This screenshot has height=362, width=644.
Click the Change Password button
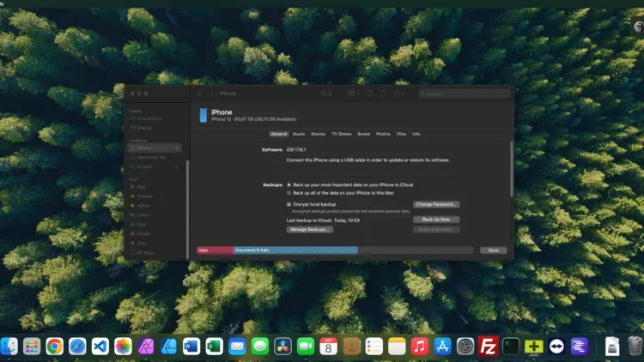[x=436, y=204]
